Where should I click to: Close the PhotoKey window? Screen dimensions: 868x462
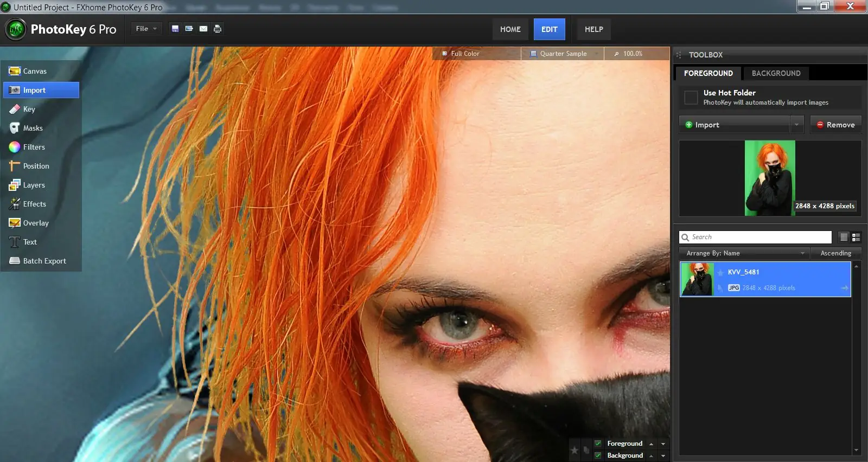(x=850, y=6)
